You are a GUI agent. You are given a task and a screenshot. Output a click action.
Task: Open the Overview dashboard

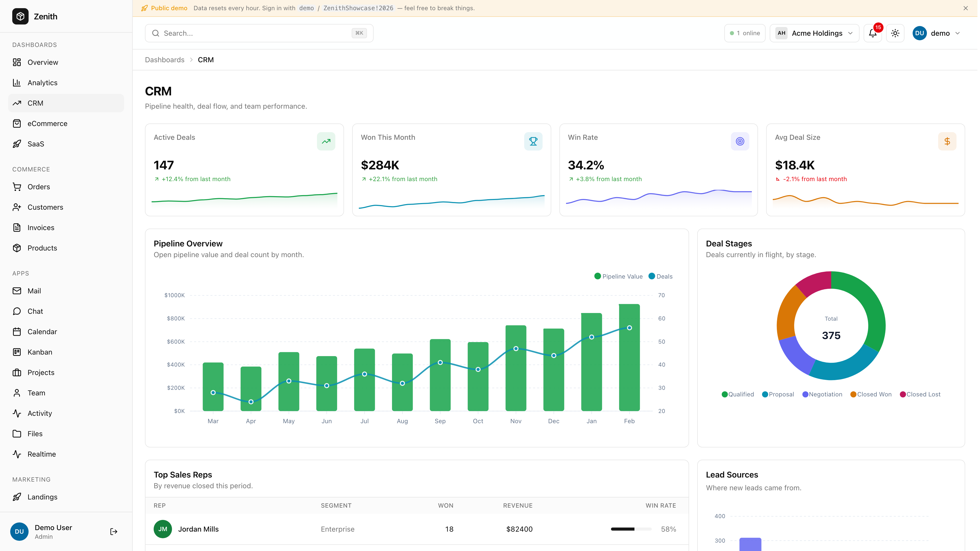coord(66,62)
